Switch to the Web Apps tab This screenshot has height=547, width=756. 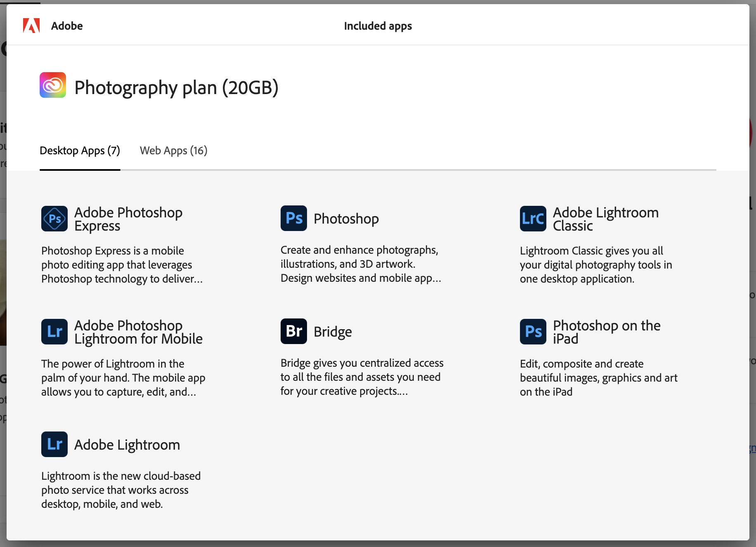173,151
